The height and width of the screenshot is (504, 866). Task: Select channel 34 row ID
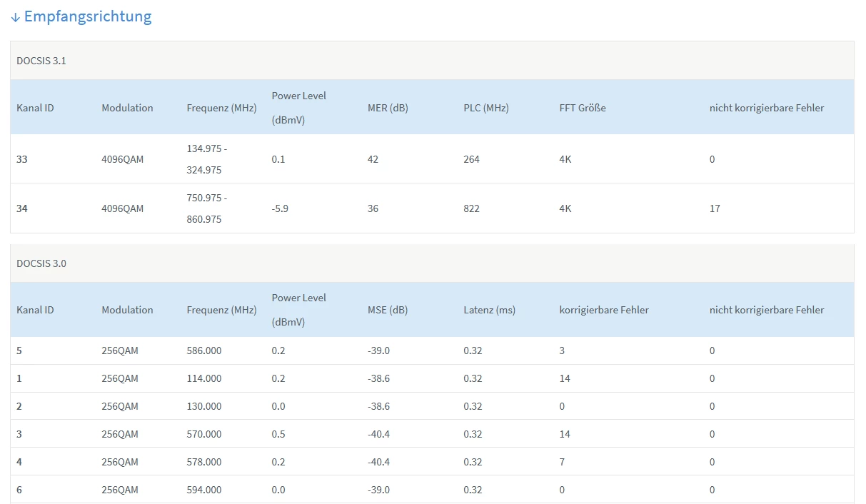coord(22,208)
